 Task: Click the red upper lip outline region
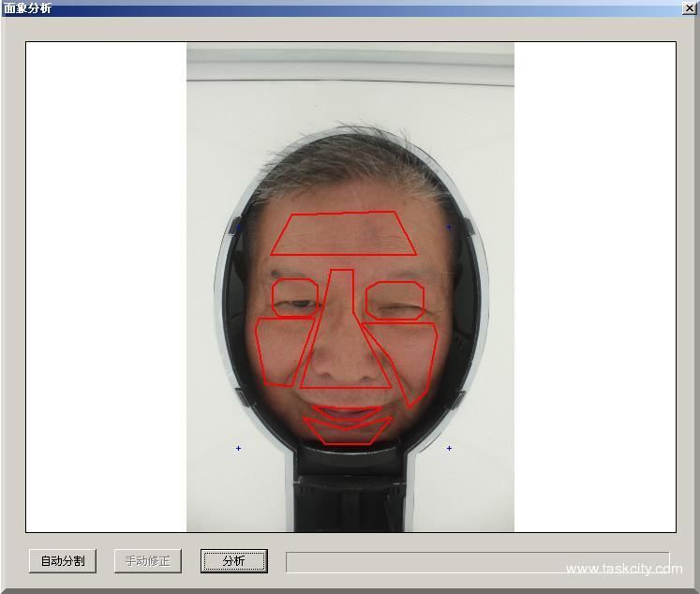click(x=347, y=413)
